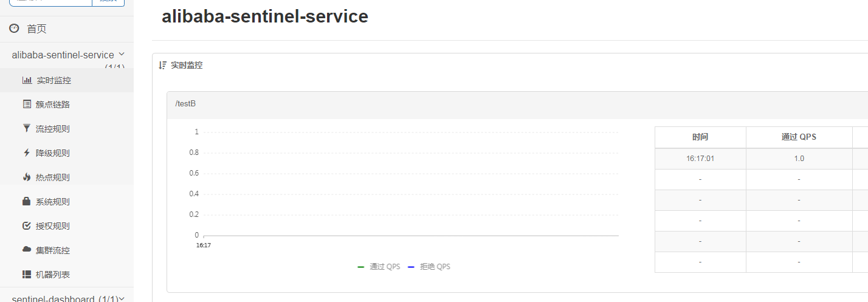Collapse the alibaba-sentinel-service app chevron
Image resolution: width=868 pixels, height=302 pixels.
point(122,55)
